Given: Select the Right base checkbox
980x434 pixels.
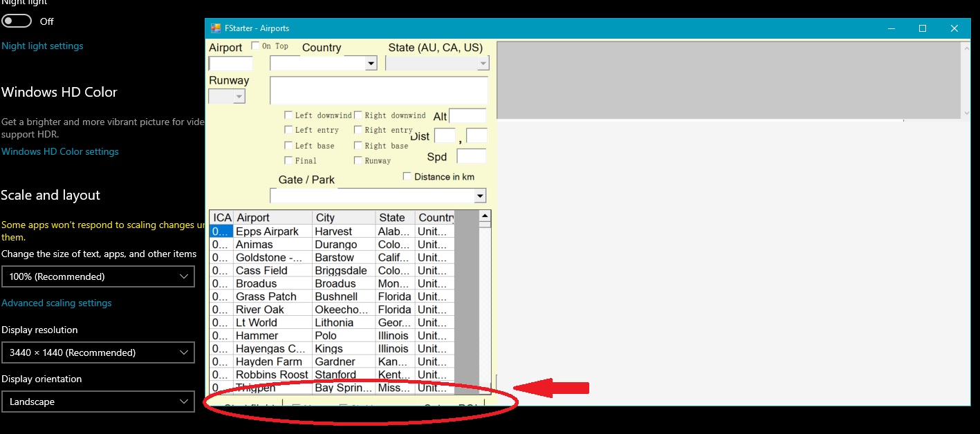Looking at the screenshot, I should [358, 146].
